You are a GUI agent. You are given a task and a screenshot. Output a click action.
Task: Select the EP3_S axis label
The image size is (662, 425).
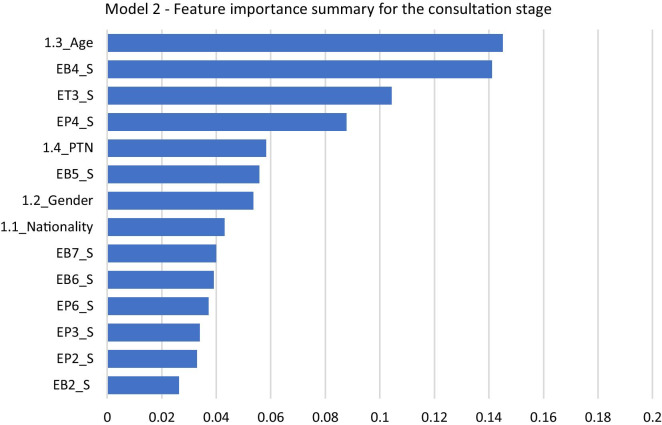click(73, 332)
